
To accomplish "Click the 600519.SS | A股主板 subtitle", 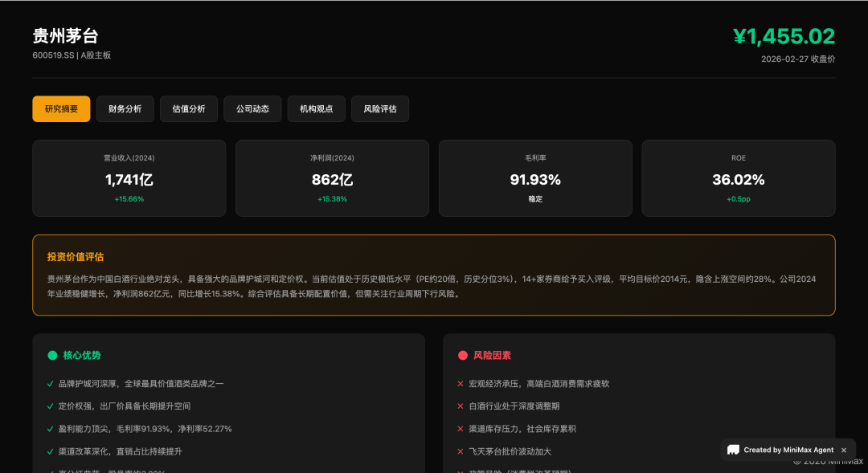I will [72, 55].
